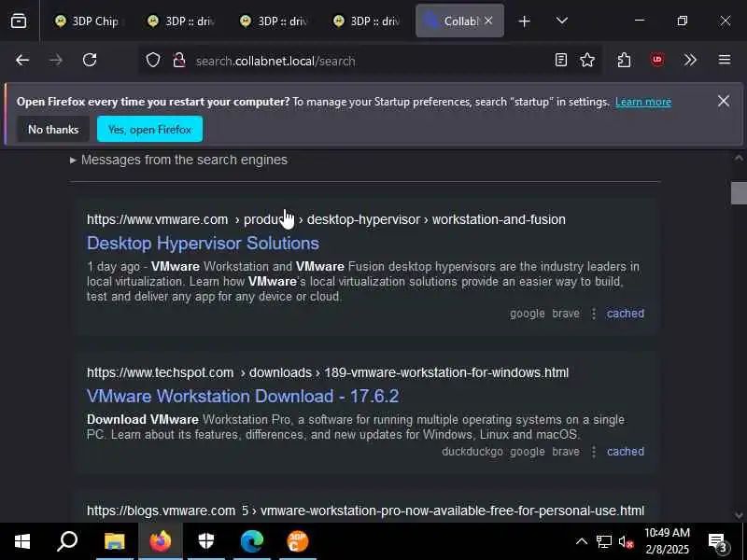Open the tracking protection shield icon
Screen dimensions: 747x560
[153, 61]
